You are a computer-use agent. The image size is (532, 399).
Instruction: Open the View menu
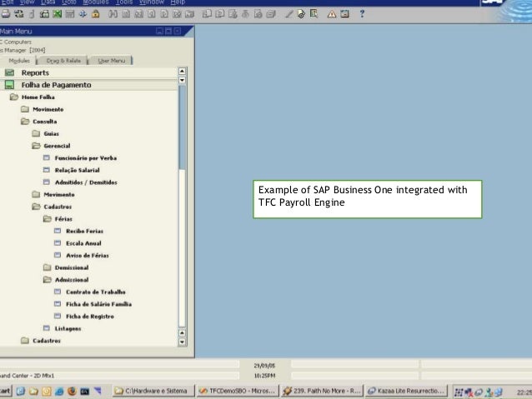tap(28, 2)
